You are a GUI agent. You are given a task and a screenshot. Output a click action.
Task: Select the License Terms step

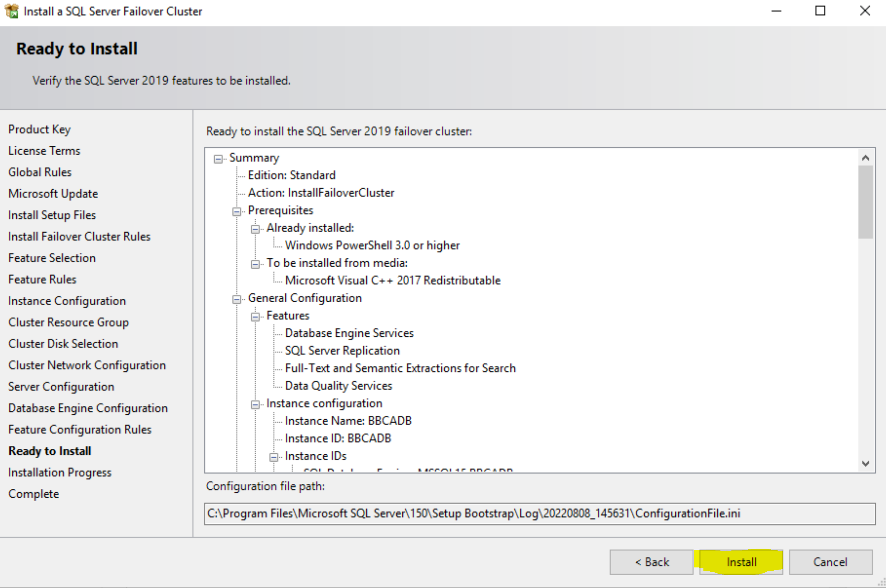(44, 151)
